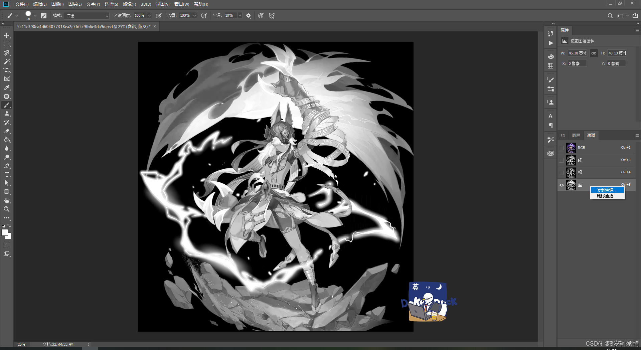644x350 pixels.
Task: Open the Actions panel play icon
Action: point(551,43)
